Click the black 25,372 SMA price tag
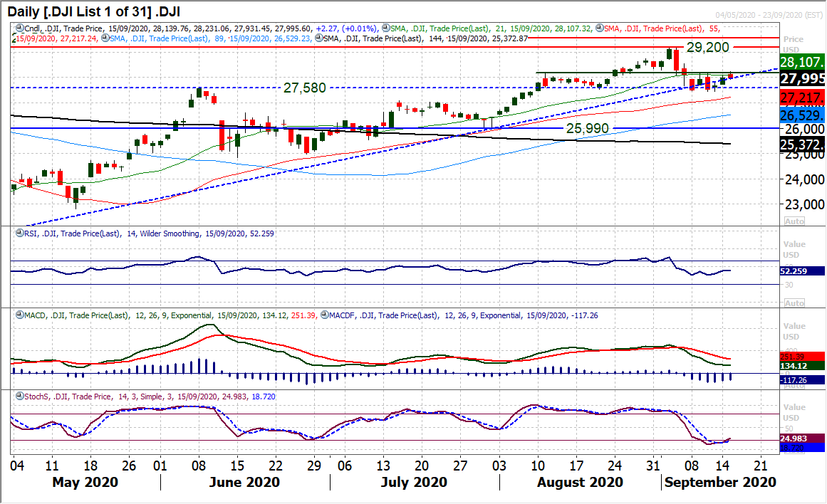 pyautogui.click(x=802, y=145)
